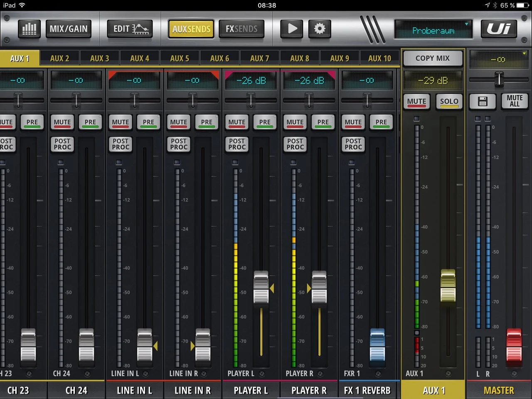Click the PLAYER L channel settings icon
Image resolution: width=532 pixels, height=399 pixels.
pyautogui.click(x=262, y=374)
